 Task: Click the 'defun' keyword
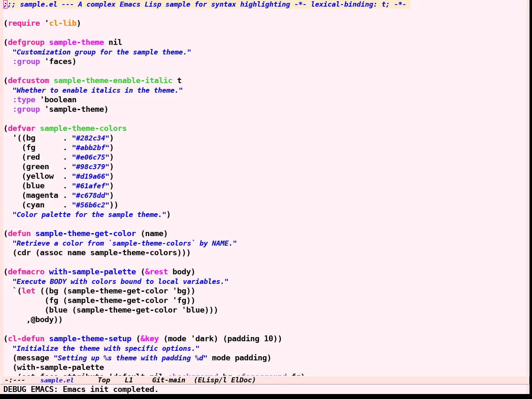(19, 234)
